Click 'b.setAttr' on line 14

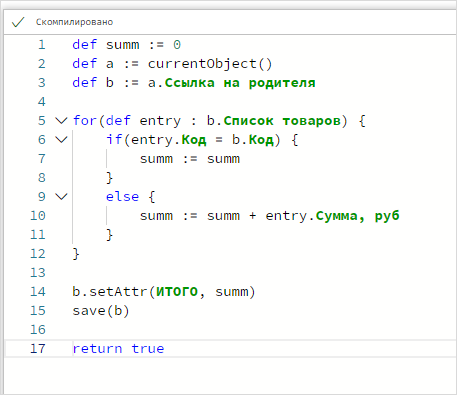(x=110, y=292)
